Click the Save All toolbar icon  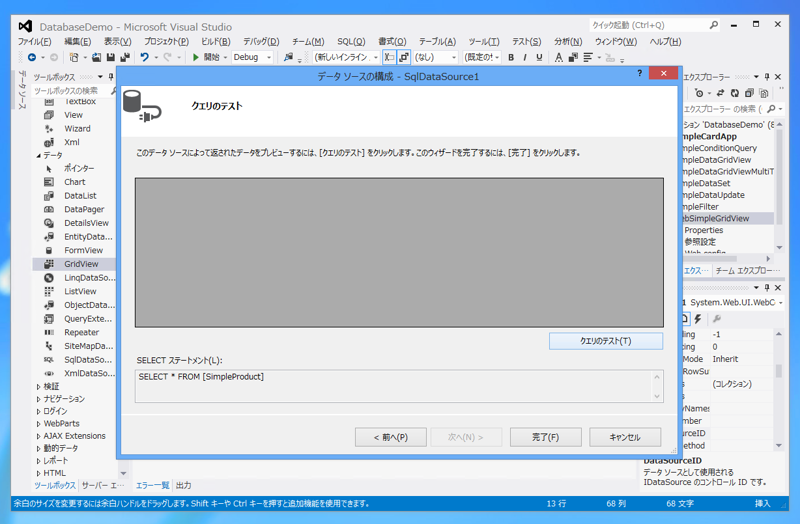click(125, 57)
